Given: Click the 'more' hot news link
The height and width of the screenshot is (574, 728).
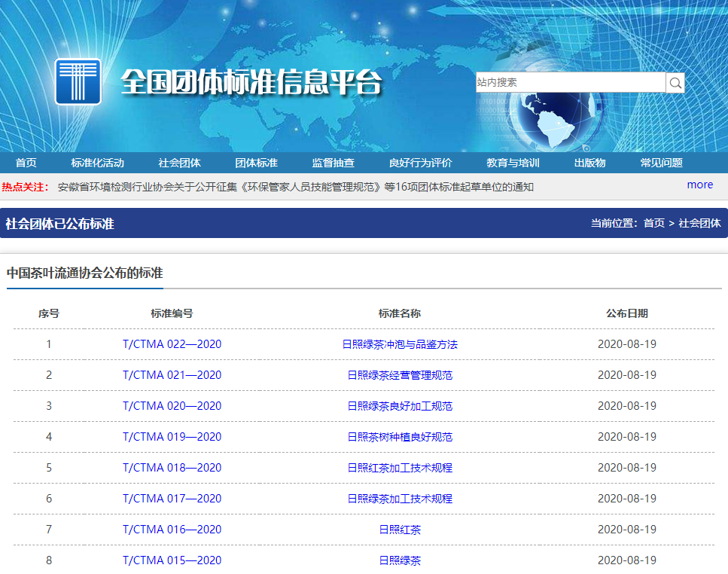Looking at the screenshot, I should tap(699, 185).
